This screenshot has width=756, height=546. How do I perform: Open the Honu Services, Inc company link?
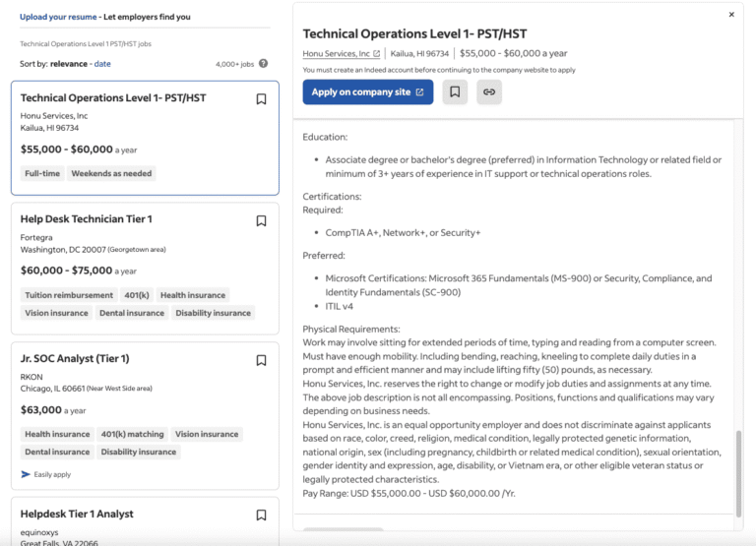342,53
